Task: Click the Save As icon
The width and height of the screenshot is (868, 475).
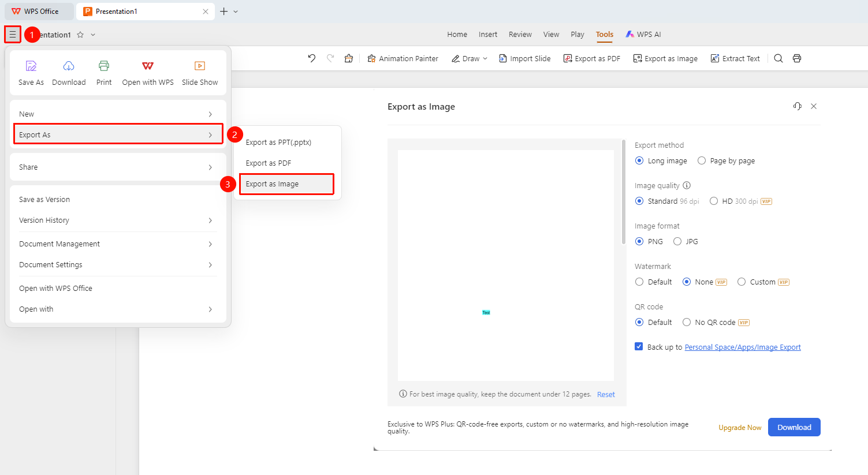Action: [31, 66]
